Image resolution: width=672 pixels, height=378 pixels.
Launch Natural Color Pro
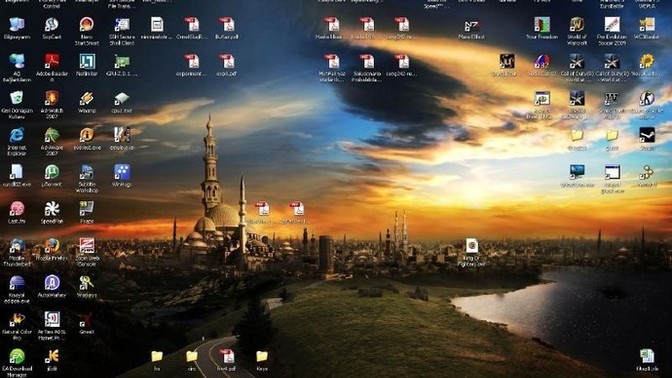[x=17, y=319]
